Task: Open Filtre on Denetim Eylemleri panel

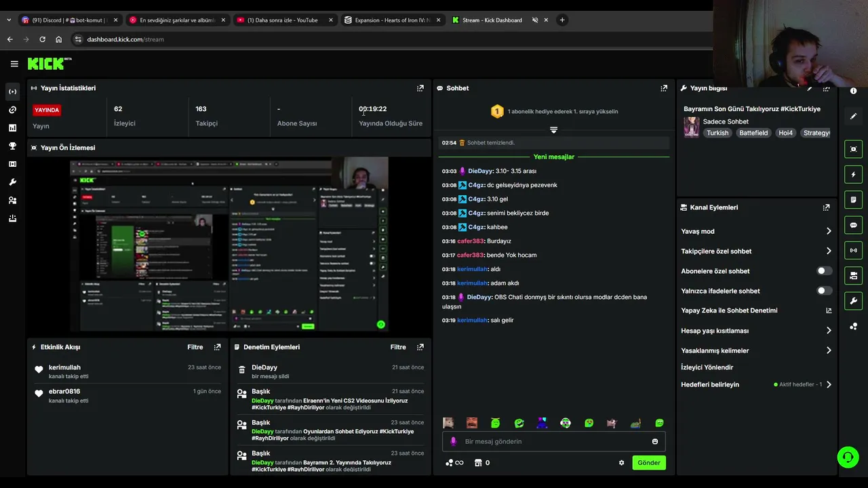Action: pos(398,347)
